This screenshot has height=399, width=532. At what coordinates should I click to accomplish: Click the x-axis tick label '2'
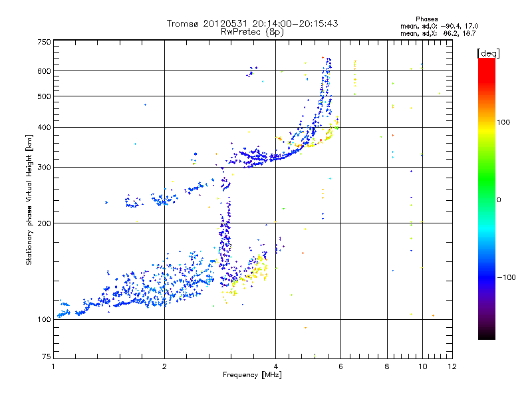pos(164,366)
